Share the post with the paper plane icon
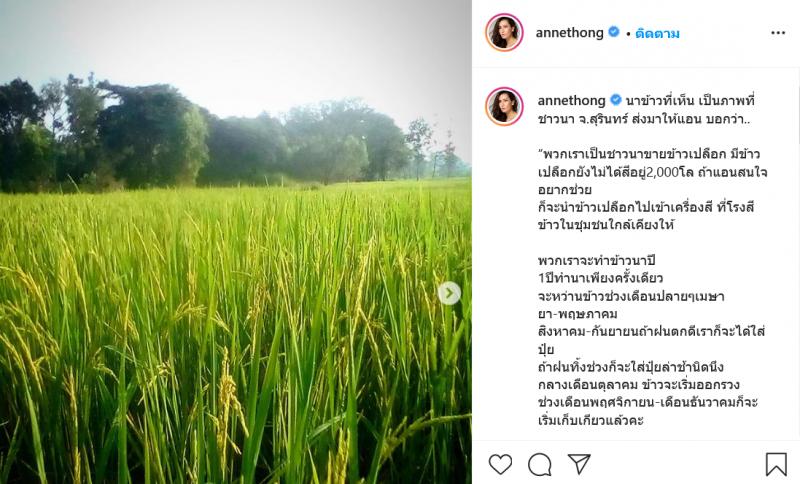Image resolution: width=800 pixels, height=484 pixels. point(579,464)
